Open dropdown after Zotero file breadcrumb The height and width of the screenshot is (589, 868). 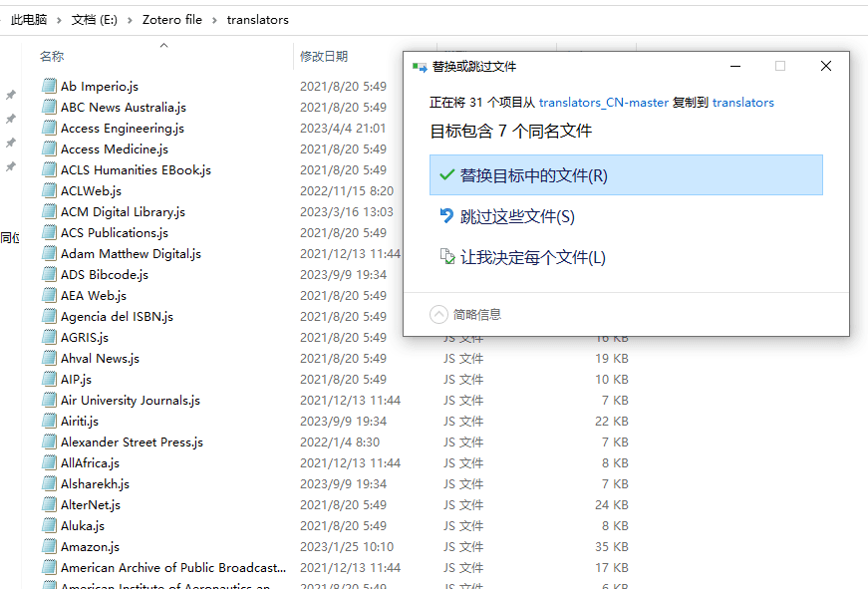pos(214,19)
